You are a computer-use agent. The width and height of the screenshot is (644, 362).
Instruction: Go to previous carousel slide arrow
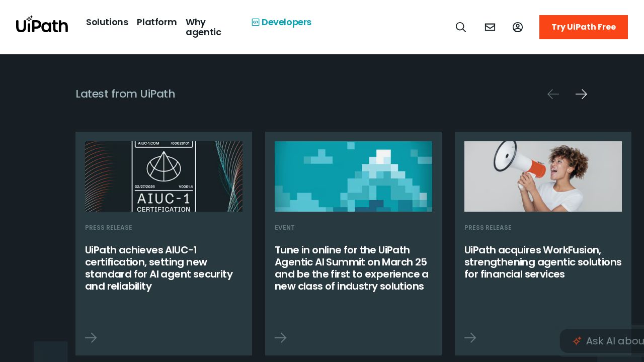click(553, 94)
